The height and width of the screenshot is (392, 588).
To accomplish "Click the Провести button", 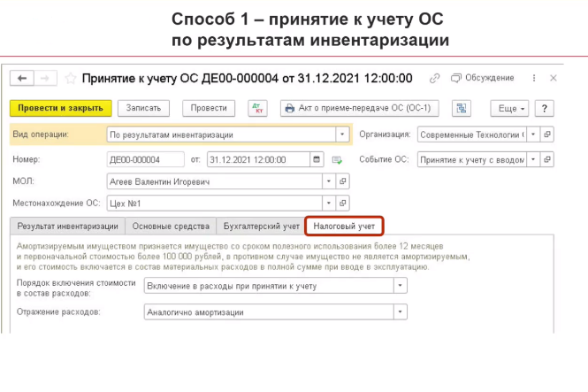I will pos(209,108).
